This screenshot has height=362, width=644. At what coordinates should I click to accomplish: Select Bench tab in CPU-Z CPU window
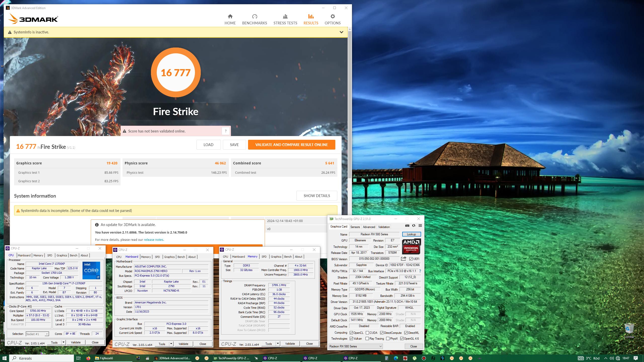pos(73,255)
